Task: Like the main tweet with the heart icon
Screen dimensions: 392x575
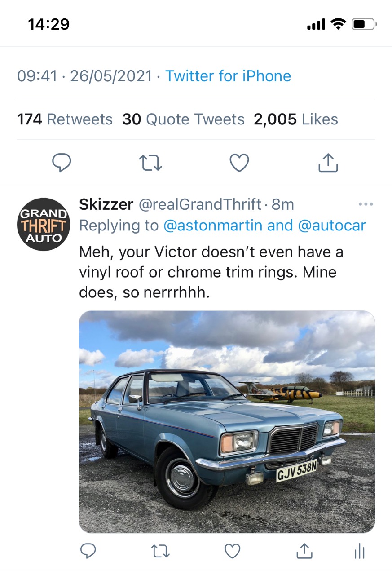Action: point(239,163)
